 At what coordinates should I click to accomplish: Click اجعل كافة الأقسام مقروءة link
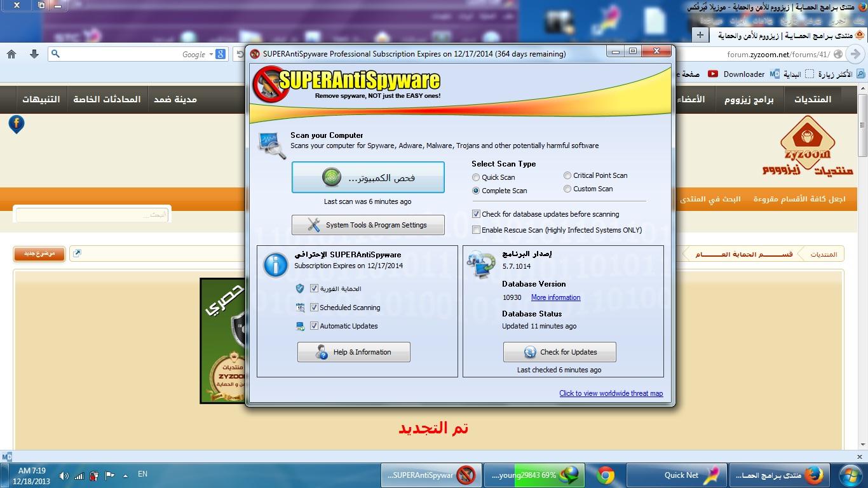pyautogui.click(x=799, y=199)
